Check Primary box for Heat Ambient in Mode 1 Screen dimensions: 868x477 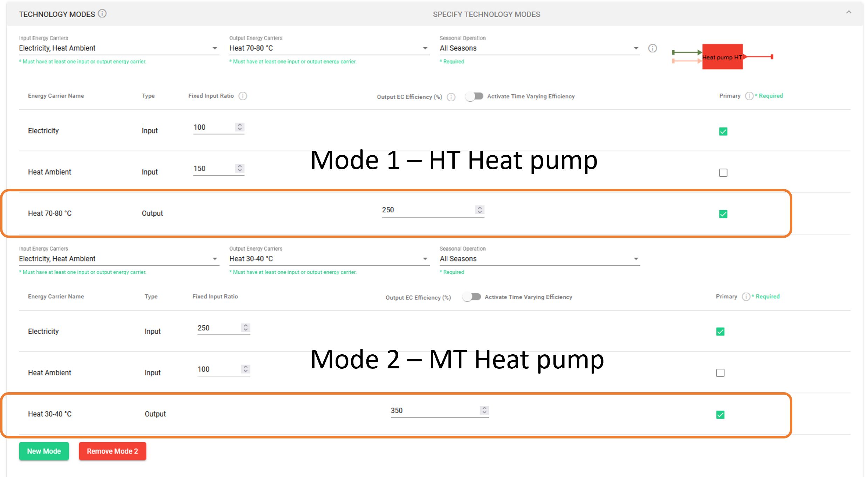coord(723,173)
